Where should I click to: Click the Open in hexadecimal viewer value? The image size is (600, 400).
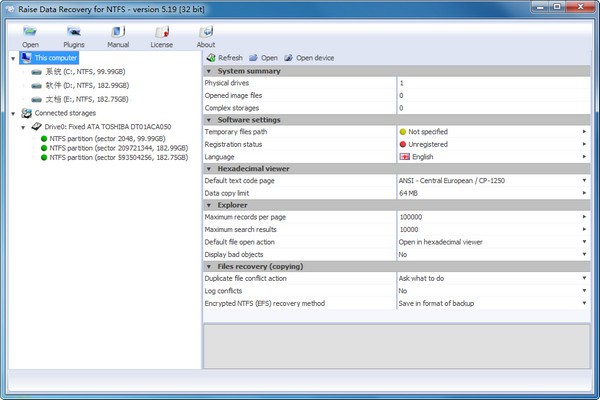click(440, 242)
